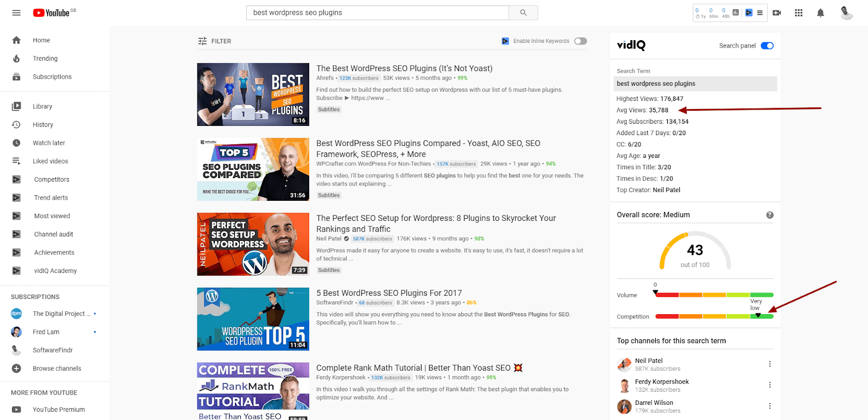Open vidIQ bar chart stats icon
868x420 pixels.
[x=736, y=12]
